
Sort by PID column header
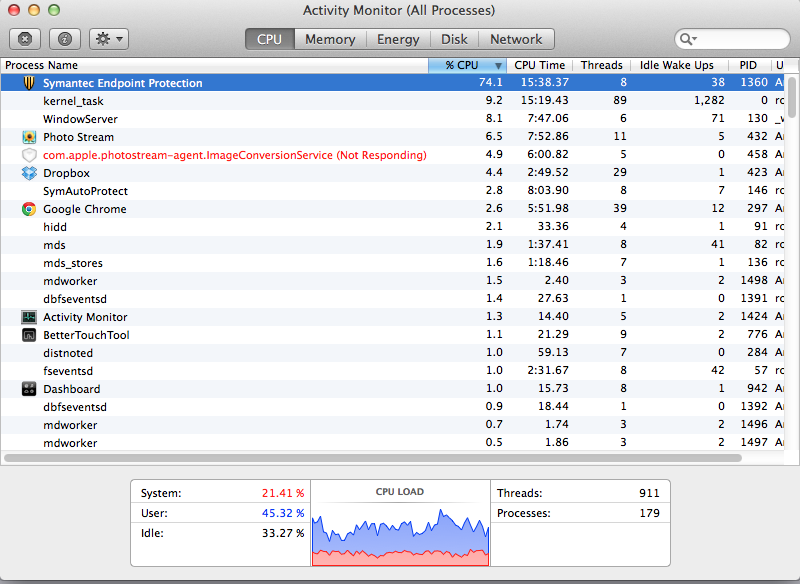pyautogui.click(x=748, y=65)
